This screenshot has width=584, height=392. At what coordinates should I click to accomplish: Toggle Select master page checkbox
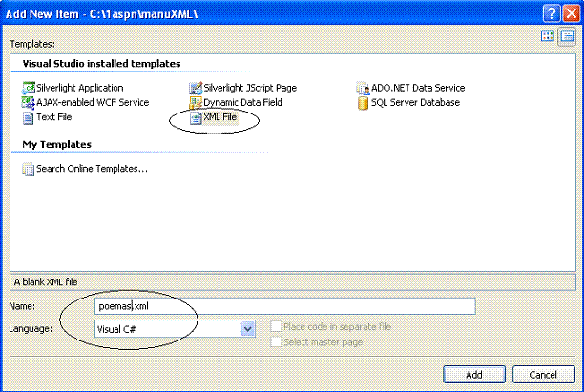coord(276,341)
